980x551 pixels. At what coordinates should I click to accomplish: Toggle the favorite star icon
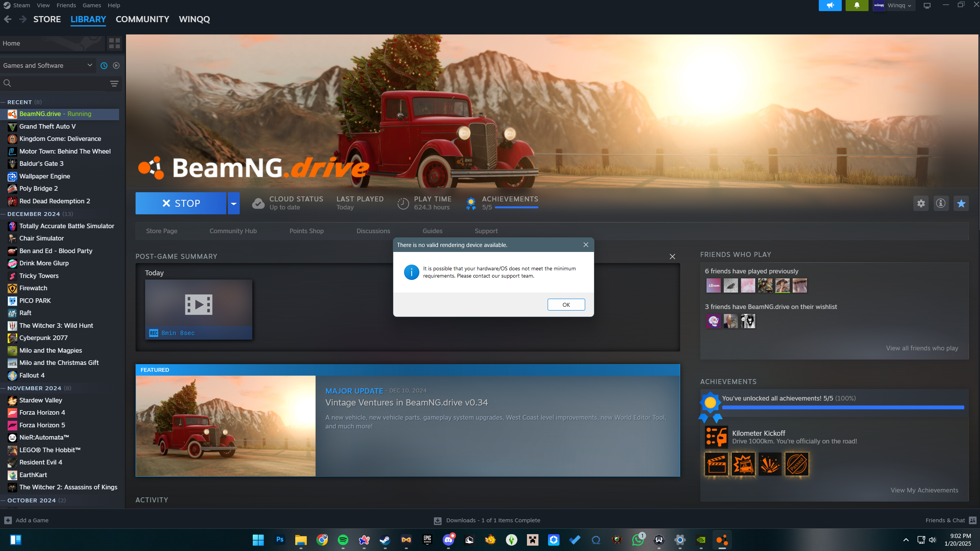coord(961,203)
